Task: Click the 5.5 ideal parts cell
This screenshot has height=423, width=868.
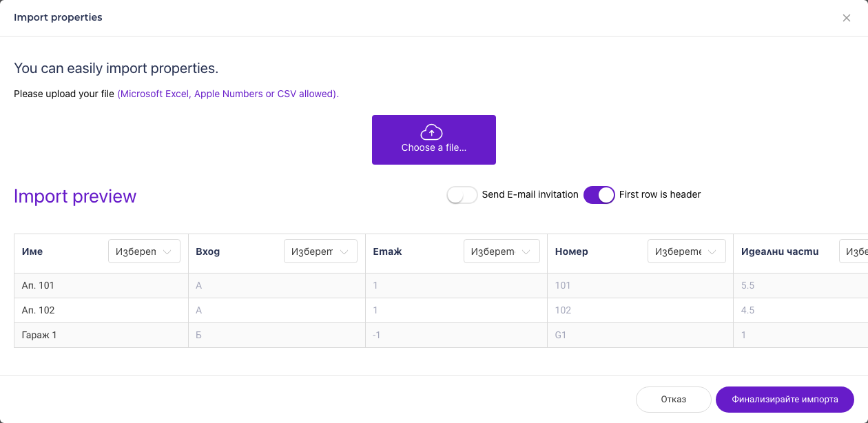Action: [x=800, y=285]
